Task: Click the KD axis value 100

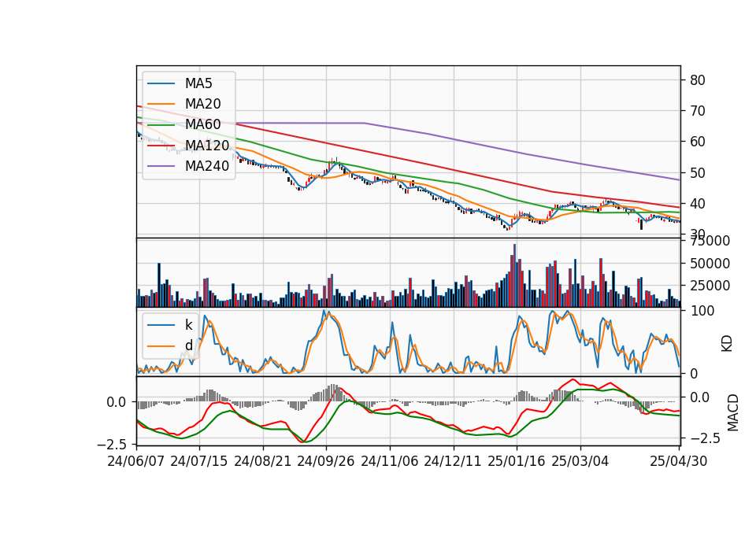Action: coord(702,311)
